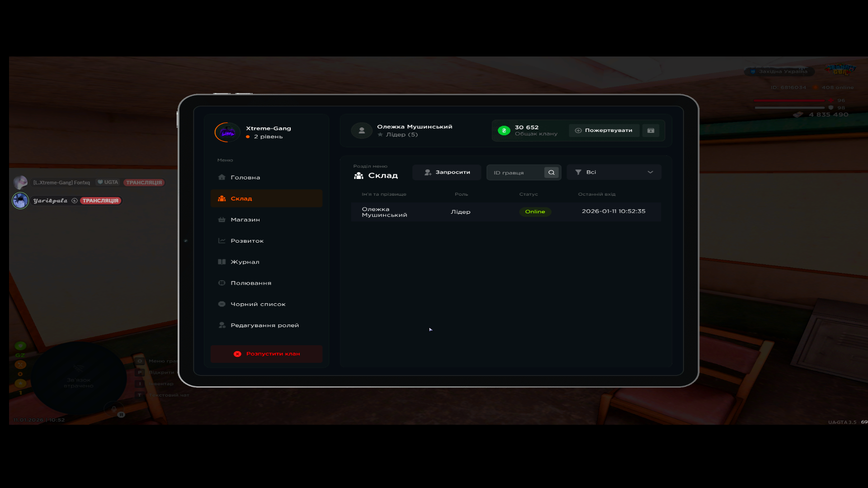This screenshot has height=488, width=868.
Task: Click the filter funnel icon
Action: (578, 172)
